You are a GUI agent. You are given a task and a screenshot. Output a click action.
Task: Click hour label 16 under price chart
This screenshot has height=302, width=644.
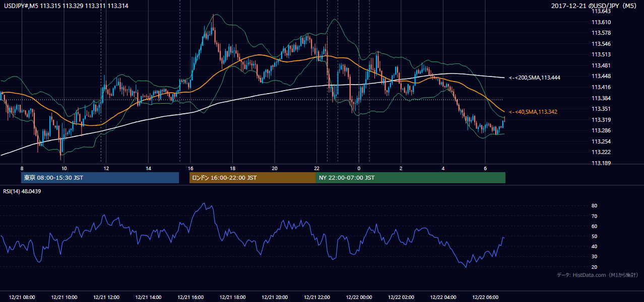pyautogui.click(x=190, y=168)
